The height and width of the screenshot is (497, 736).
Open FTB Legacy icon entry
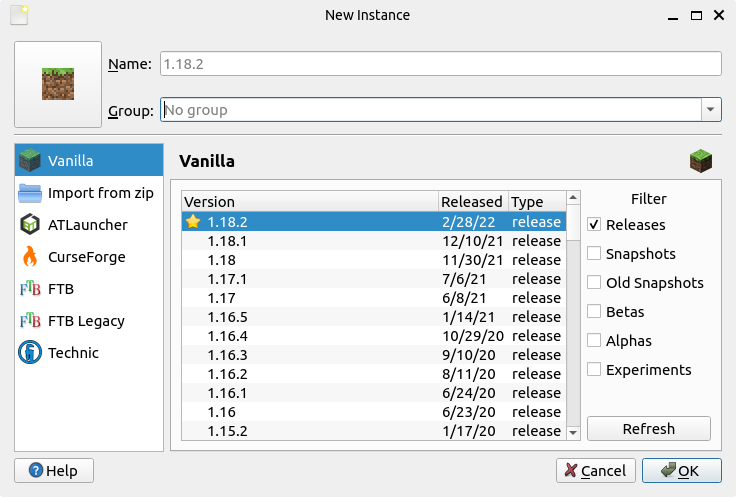click(31, 321)
